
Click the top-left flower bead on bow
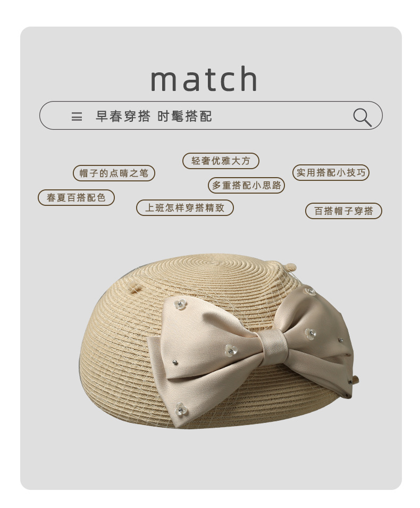(x=180, y=304)
